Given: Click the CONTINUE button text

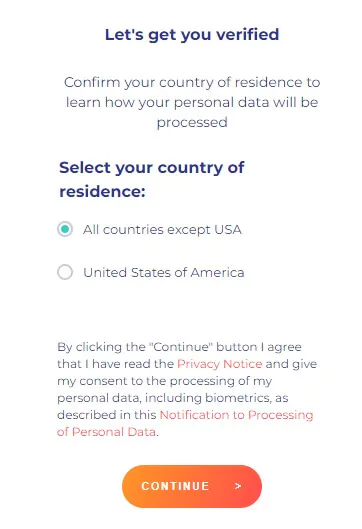Looking at the screenshot, I should tap(175, 486).
